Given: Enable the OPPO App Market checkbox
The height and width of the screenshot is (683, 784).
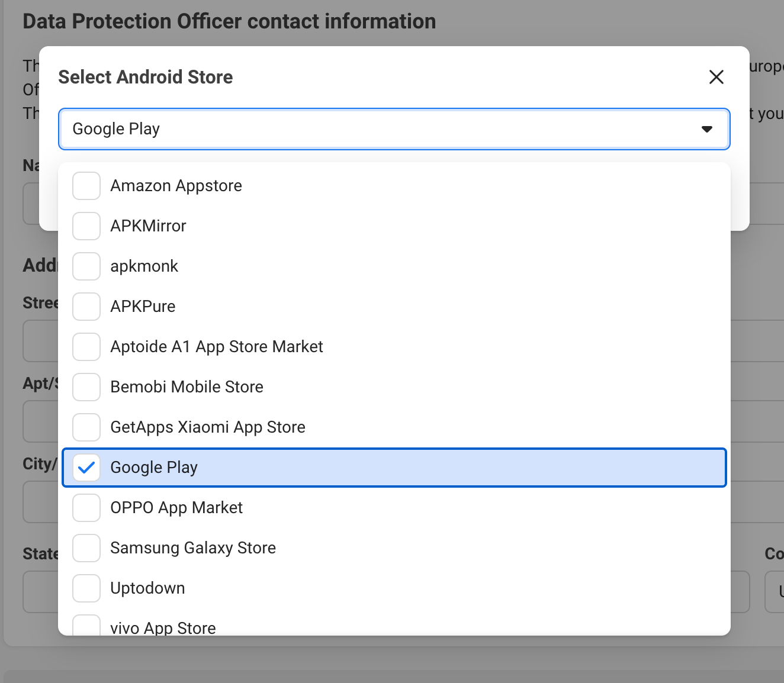Looking at the screenshot, I should tap(86, 508).
